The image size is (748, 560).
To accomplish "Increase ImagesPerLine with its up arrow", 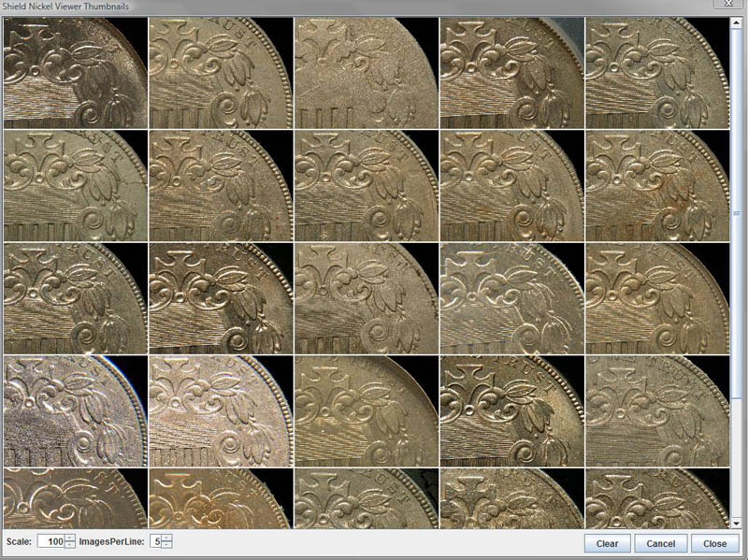I will 167,538.
